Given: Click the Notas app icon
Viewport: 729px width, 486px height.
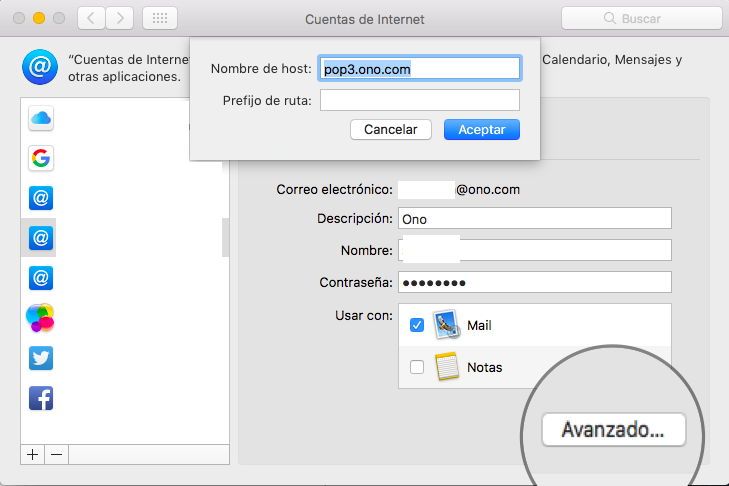Looking at the screenshot, I should (x=447, y=367).
